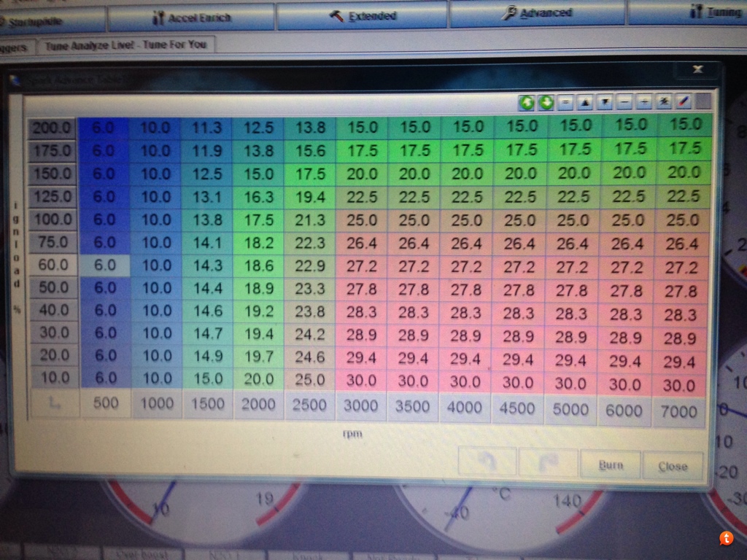Select the 23.8 cell in the 40.0 row
747x560 pixels.
(x=311, y=311)
